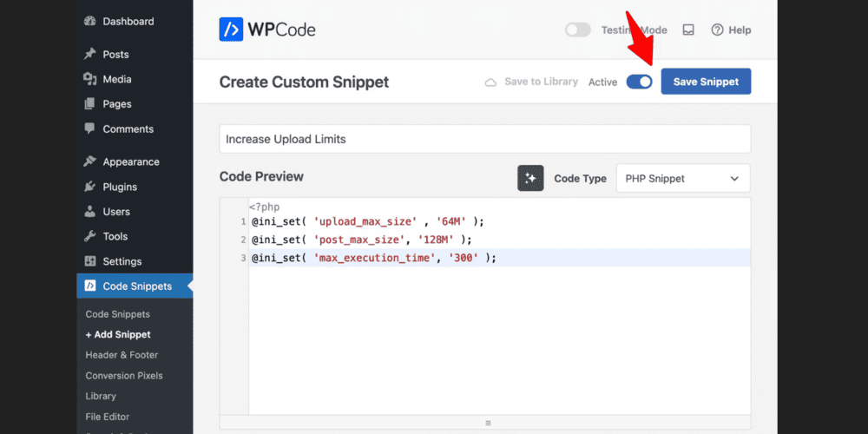Screen dimensions: 868x434
Task: Click the Library submenu link
Action: click(101, 396)
